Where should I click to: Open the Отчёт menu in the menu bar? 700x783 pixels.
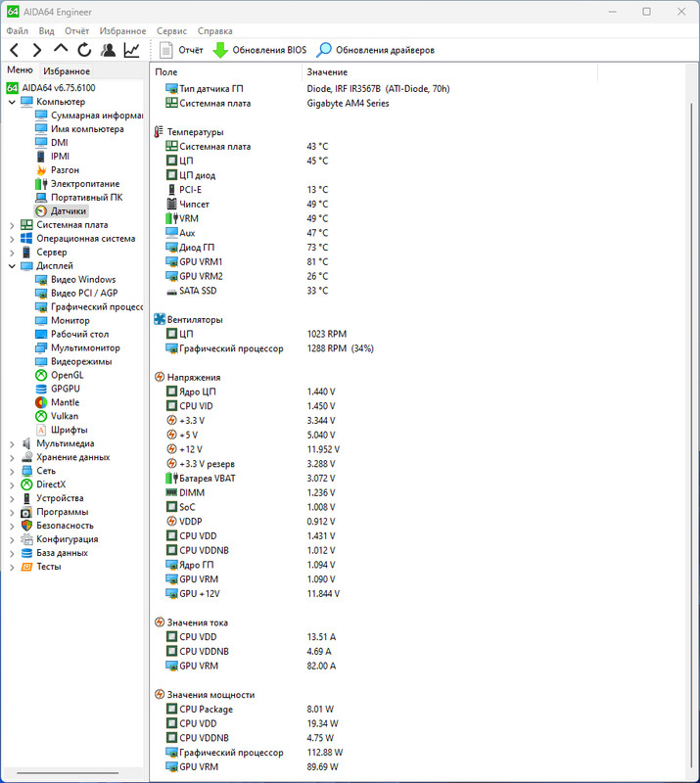pyautogui.click(x=77, y=31)
